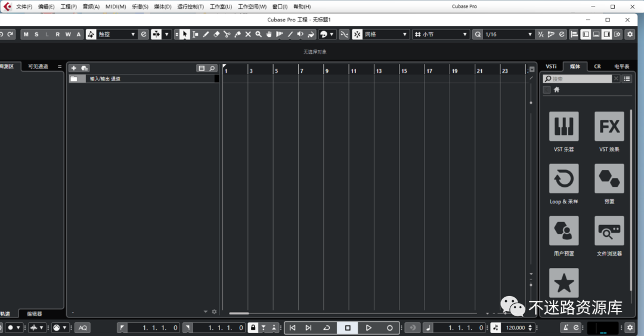Open the User Presets tile
Image resolution: width=644 pixels, height=336 pixels.
[x=563, y=231]
